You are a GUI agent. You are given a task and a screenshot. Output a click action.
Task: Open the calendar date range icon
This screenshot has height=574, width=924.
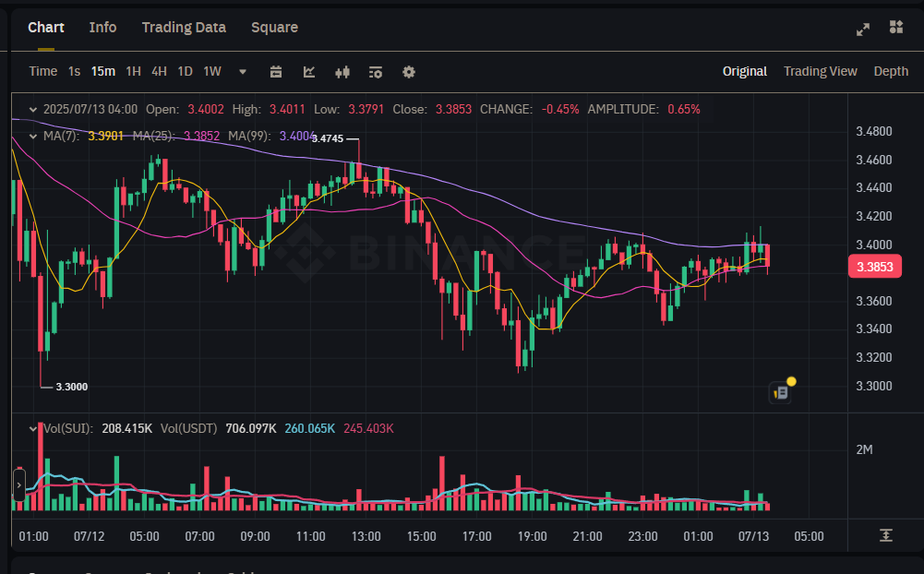coord(275,72)
